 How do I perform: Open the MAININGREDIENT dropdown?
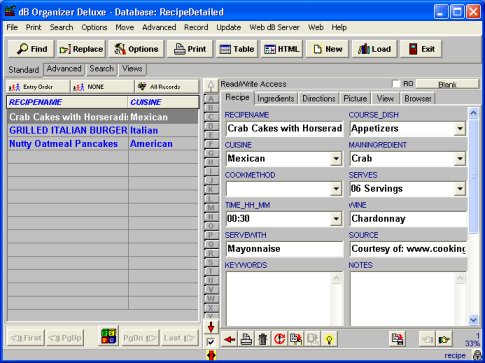coord(460,159)
